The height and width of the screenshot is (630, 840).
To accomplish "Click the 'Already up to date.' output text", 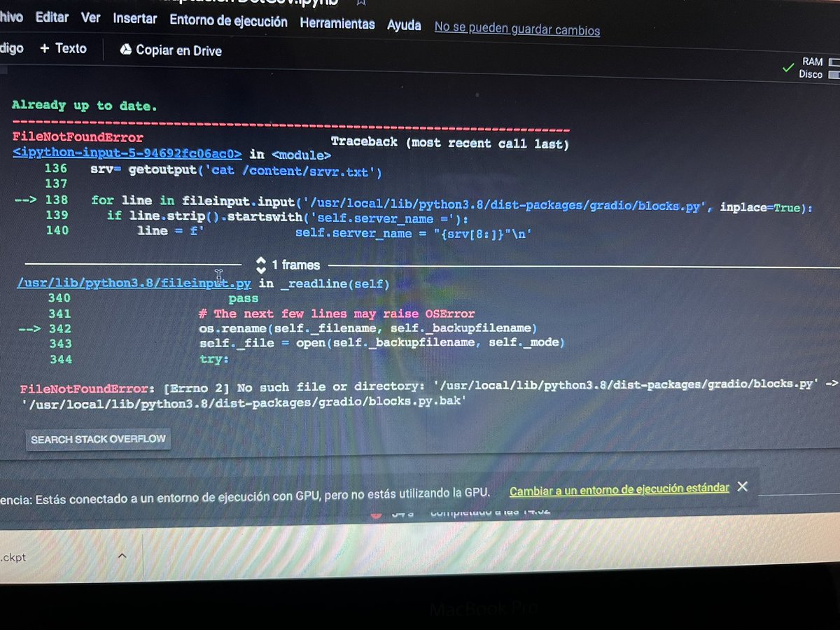I will coord(85,106).
